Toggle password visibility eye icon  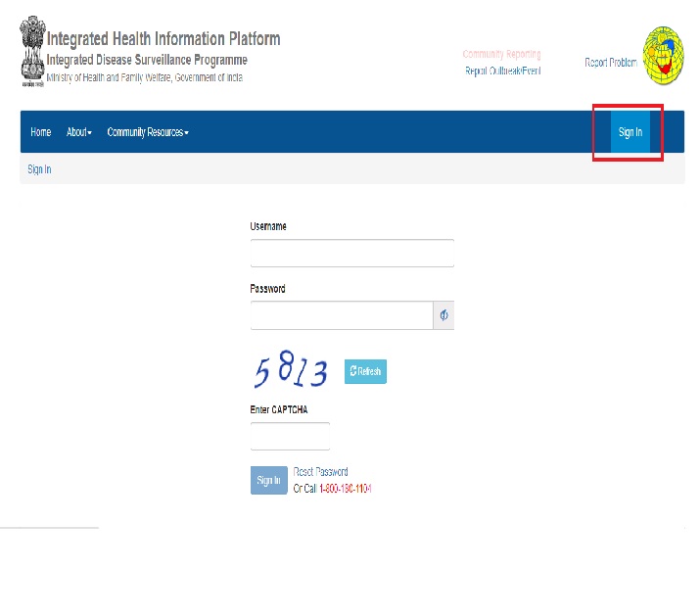443,315
